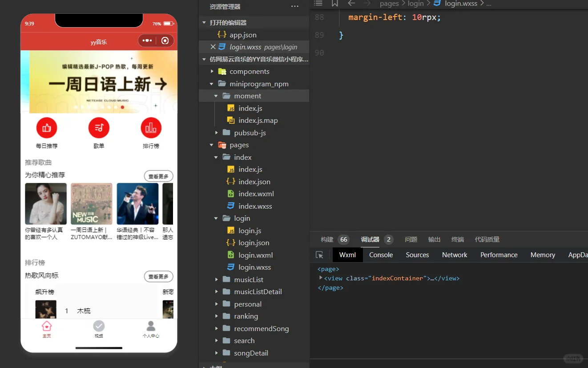This screenshot has height=368, width=588.
Task: Open the 资源管理器 more actions menu
Action: point(294,6)
